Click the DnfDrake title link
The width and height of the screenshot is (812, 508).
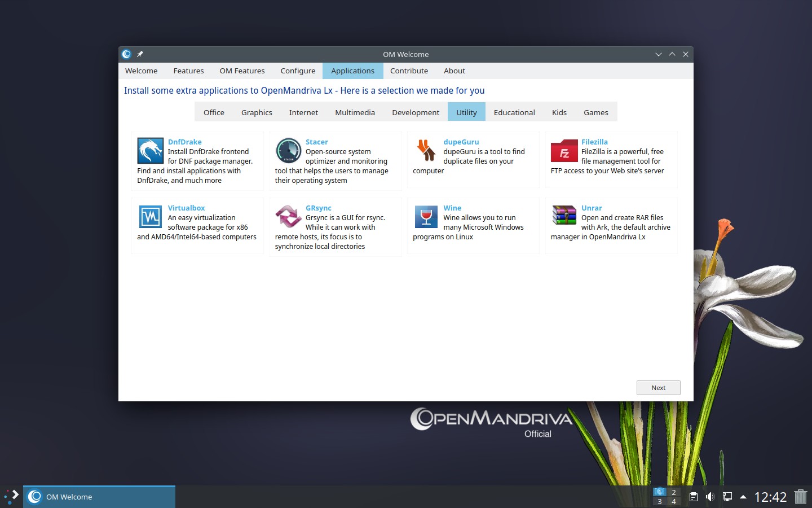[x=184, y=142]
